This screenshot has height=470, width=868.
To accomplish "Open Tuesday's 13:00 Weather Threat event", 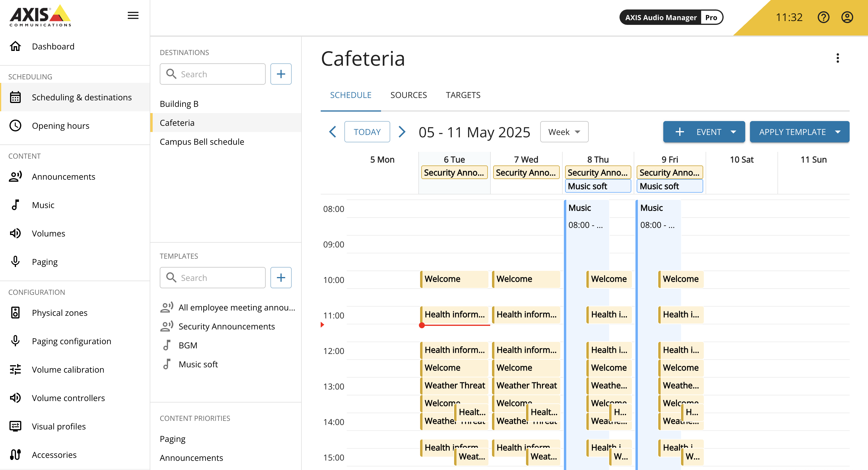I will click(454, 385).
